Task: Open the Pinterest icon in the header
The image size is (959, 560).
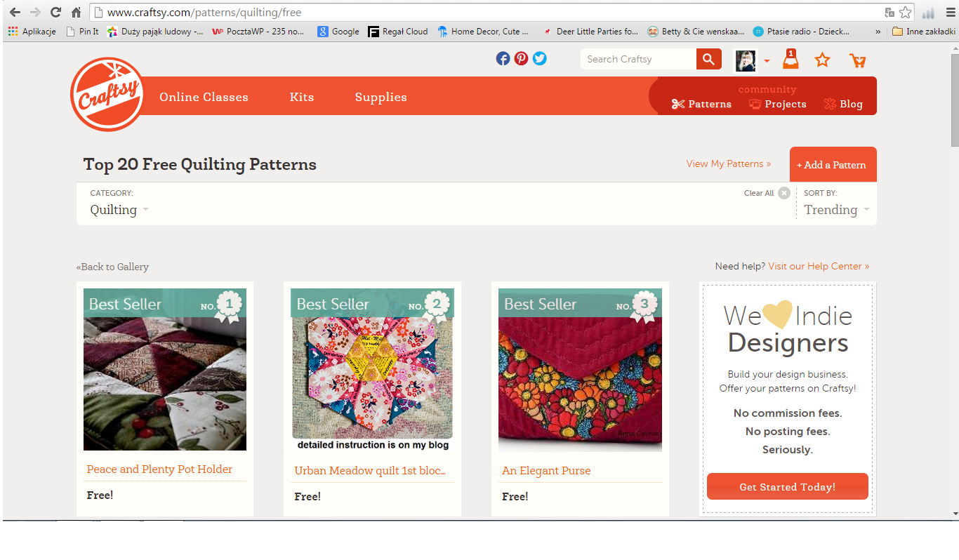Action: (521, 59)
